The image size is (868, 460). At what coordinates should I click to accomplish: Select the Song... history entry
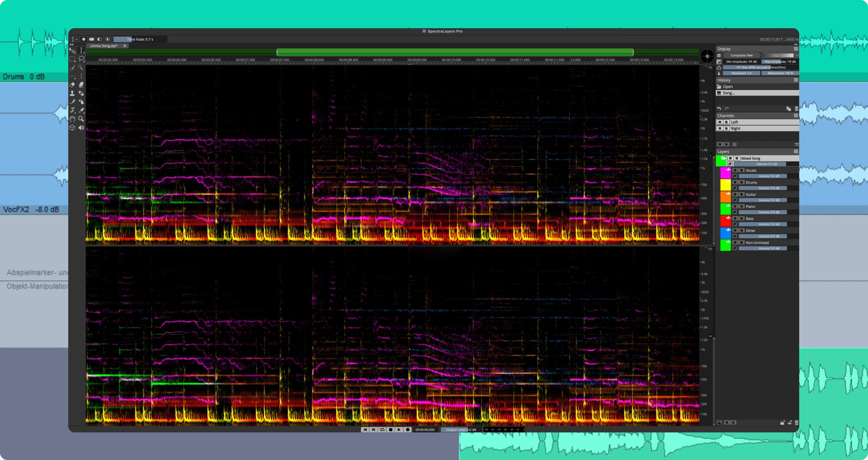757,93
